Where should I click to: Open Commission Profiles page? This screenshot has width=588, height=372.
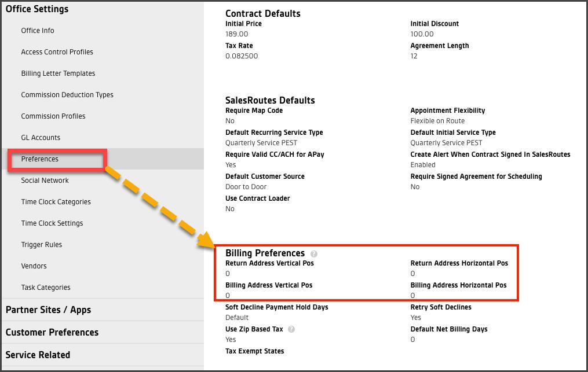click(x=53, y=116)
